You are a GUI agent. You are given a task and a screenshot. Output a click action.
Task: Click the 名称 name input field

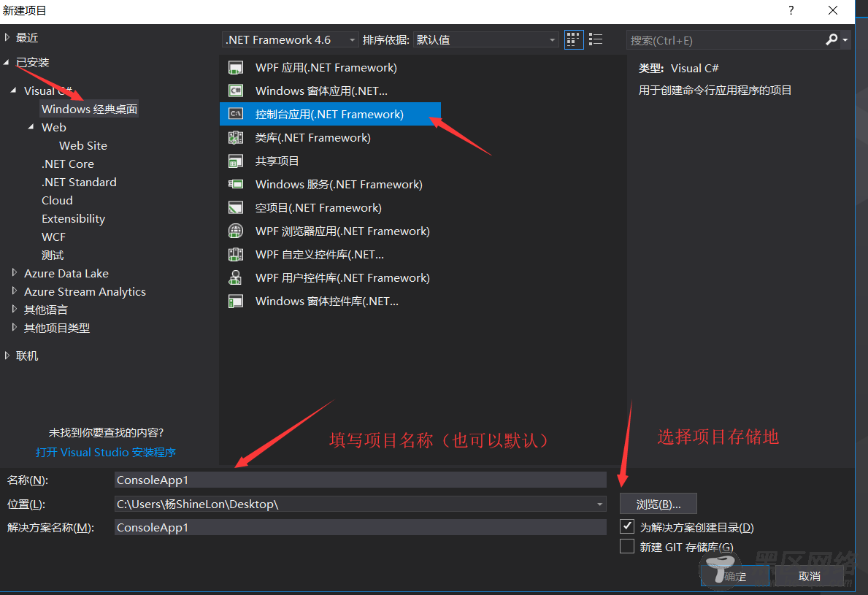pos(361,480)
